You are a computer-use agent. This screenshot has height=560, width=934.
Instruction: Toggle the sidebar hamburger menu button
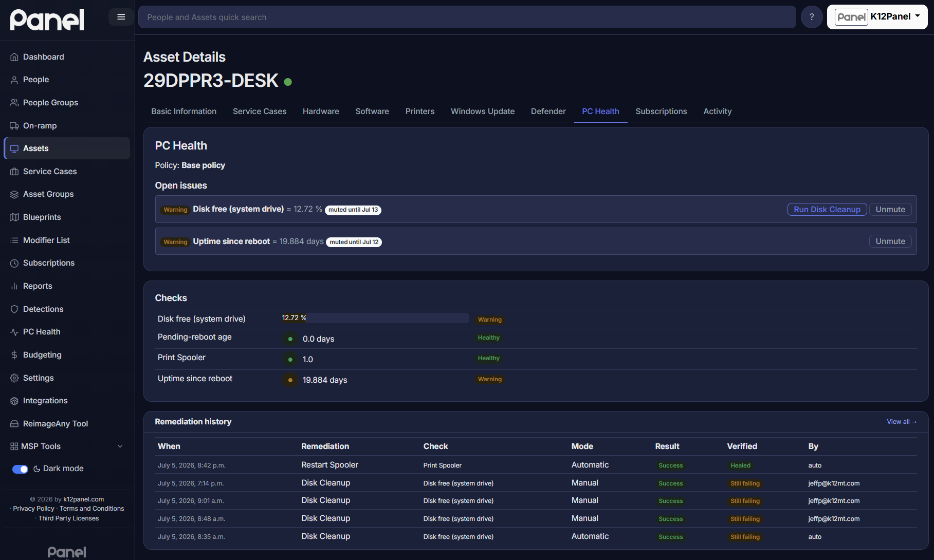[121, 17]
